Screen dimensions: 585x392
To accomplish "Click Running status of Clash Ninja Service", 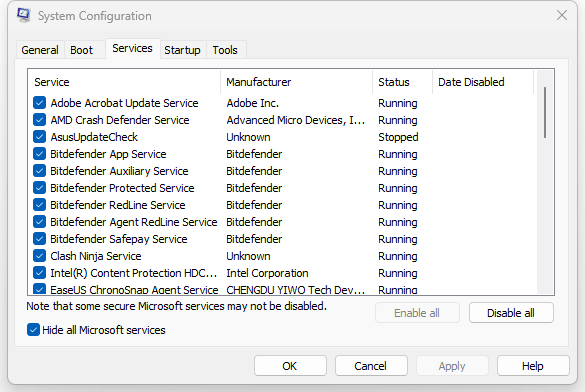I will pyautogui.click(x=398, y=256).
